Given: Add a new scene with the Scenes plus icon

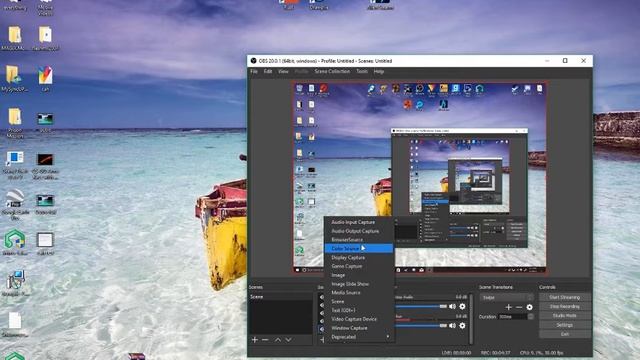Looking at the screenshot, I should click(255, 340).
